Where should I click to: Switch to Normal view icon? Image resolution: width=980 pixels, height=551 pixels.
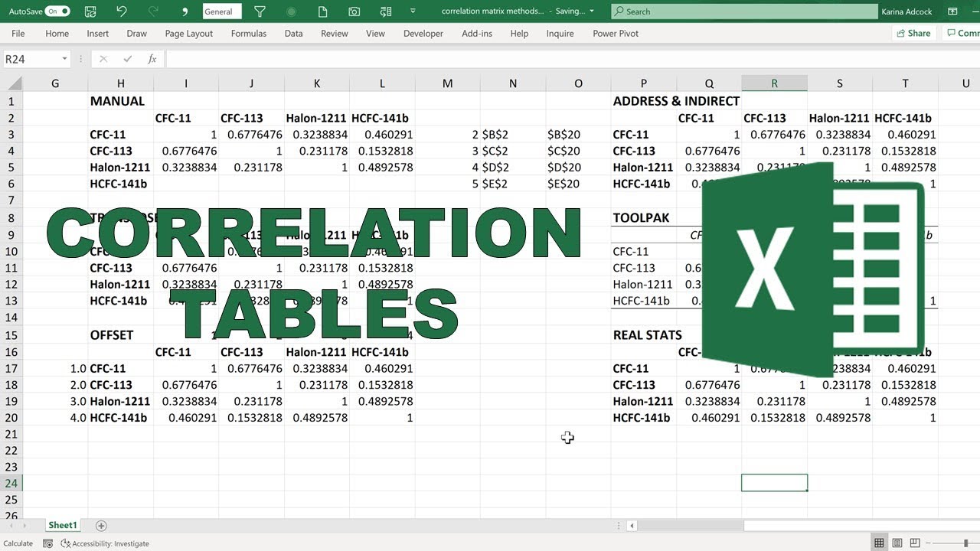point(879,543)
